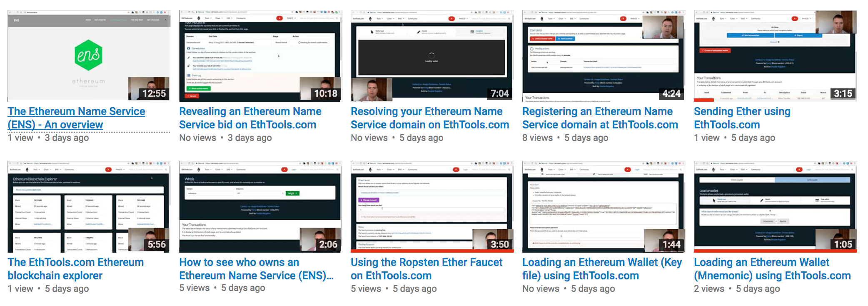Open 'The EthTools.com Ethereum blockchain explorer' title

[x=76, y=269]
